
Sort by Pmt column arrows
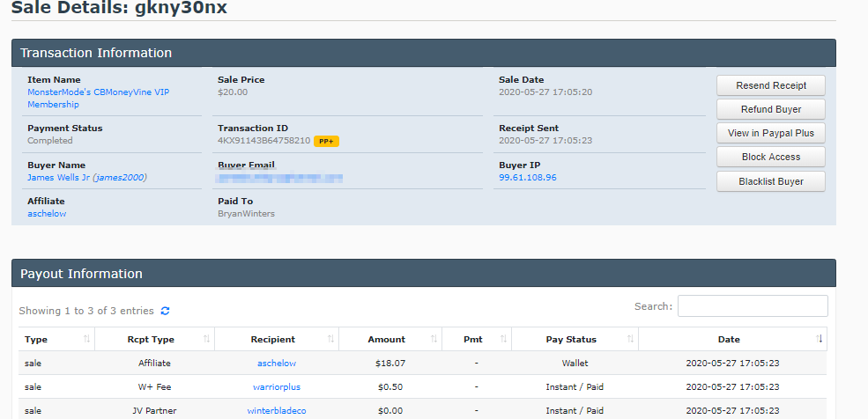coord(504,339)
